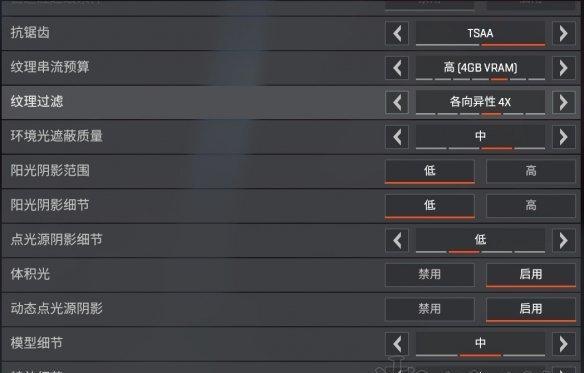Select 禁用 for 动态点光源阴影

point(430,309)
